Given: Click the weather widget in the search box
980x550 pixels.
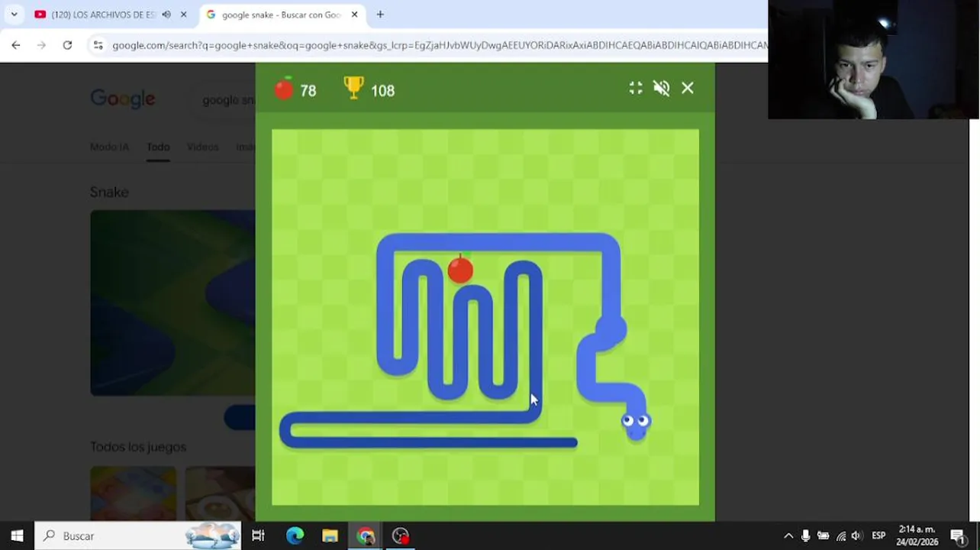Looking at the screenshot, I should coord(212,535).
